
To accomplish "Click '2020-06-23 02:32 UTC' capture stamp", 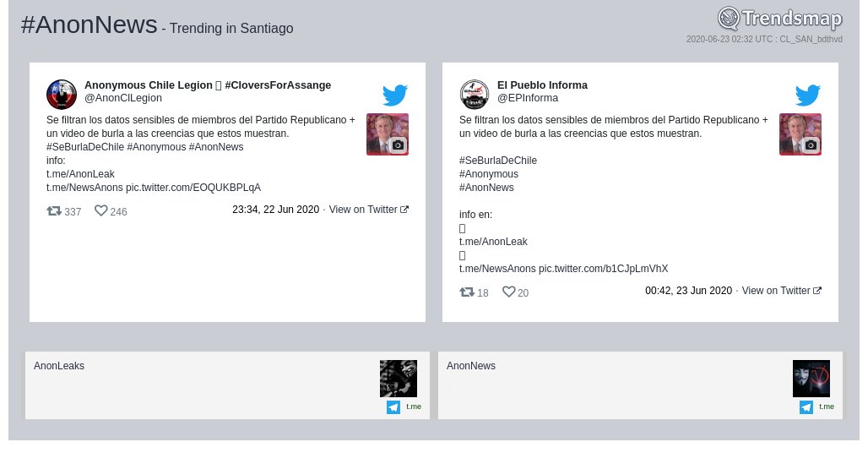I will 730,40.
